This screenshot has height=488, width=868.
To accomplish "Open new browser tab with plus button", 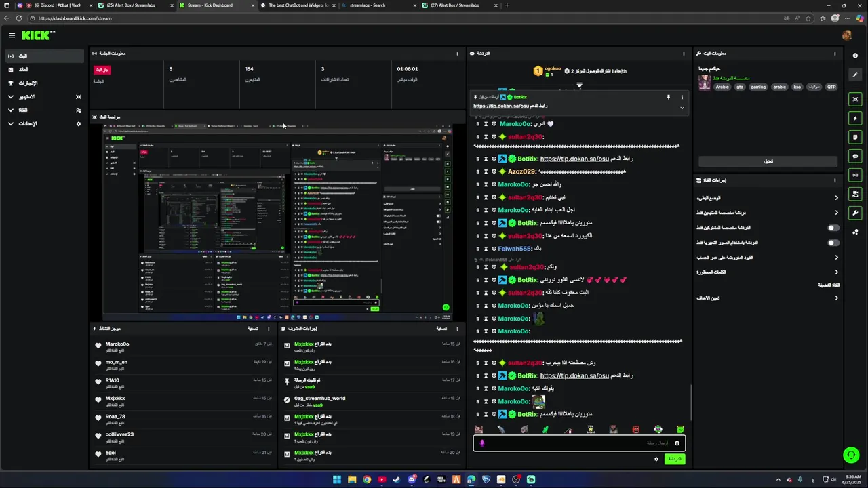I will 507,5.
